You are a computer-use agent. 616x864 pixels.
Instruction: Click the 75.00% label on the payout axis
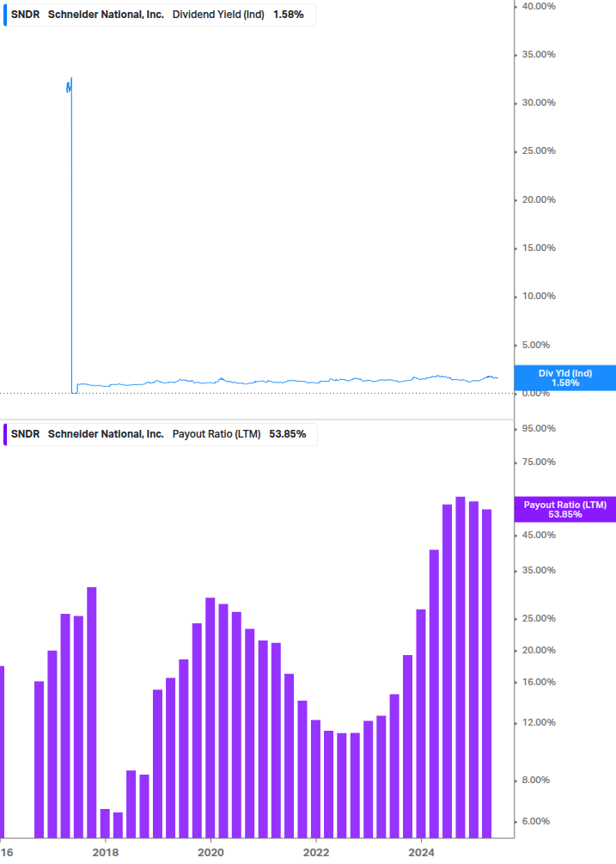(539, 462)
